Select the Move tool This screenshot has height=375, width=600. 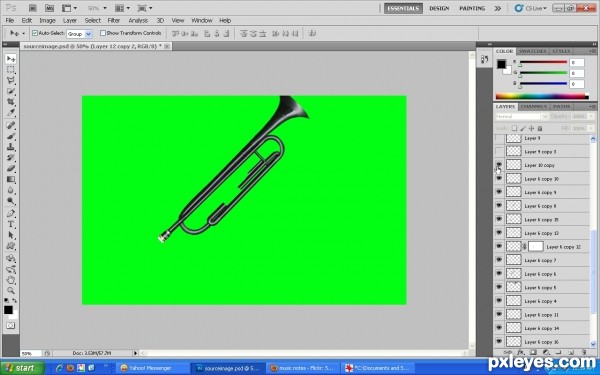tap(11, 59)
